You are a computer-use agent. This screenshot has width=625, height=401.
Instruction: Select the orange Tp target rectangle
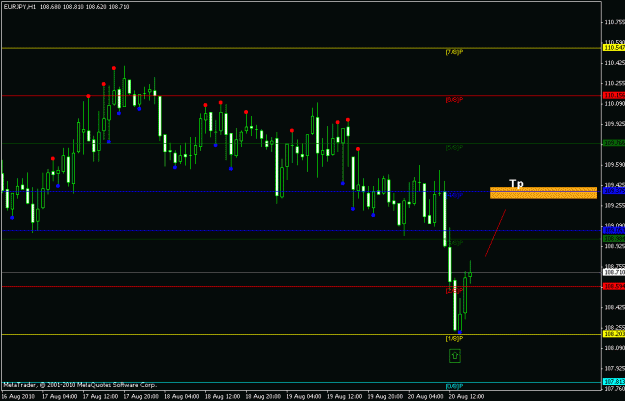[543, 193]
